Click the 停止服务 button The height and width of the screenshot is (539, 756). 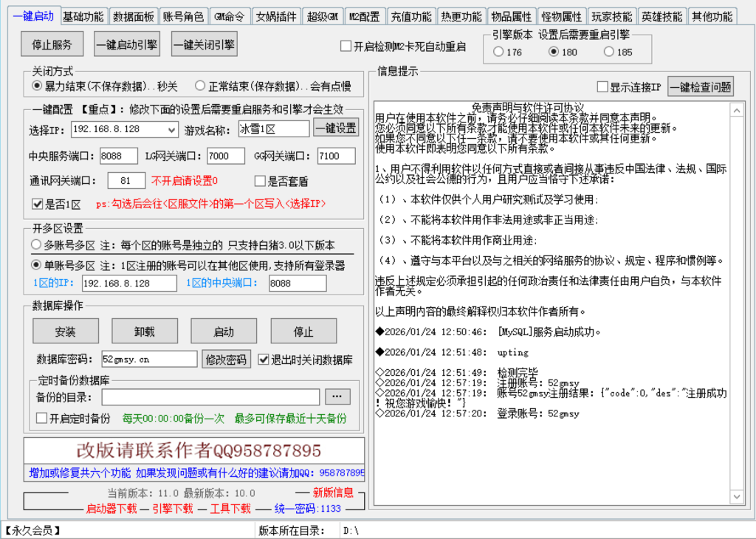tap(51, 44)
